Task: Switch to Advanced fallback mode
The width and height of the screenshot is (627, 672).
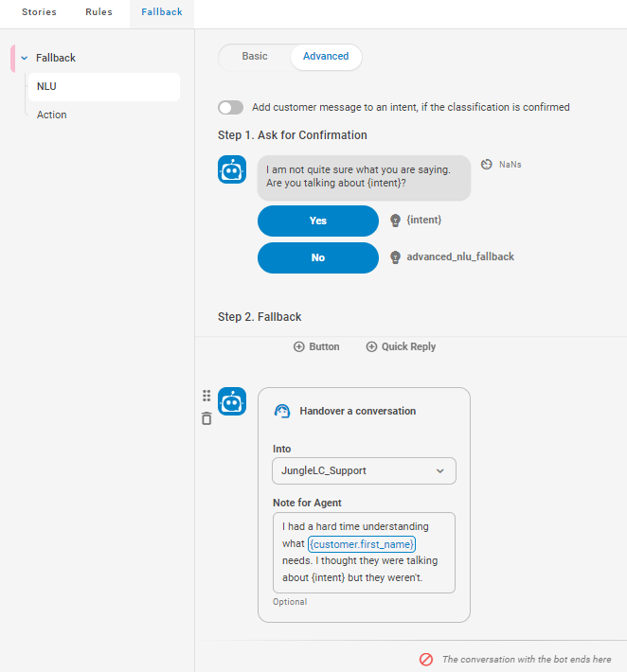Action: tap(326, 56)
